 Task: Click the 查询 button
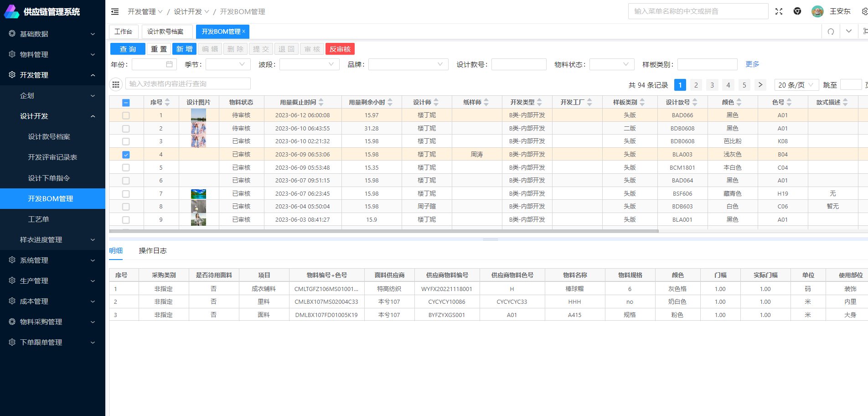pos(128,49)
